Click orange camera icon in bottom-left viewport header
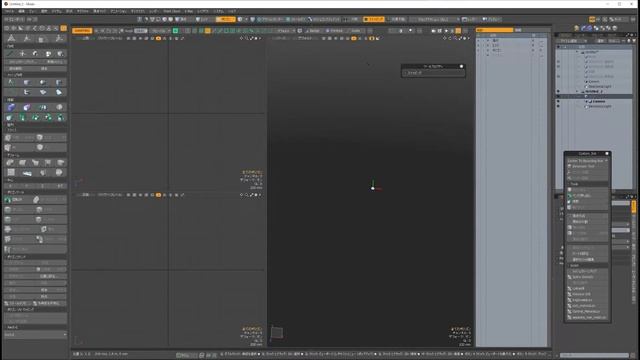Image resolution: width=640 pixels, height=360 pixels. point(158,195)
